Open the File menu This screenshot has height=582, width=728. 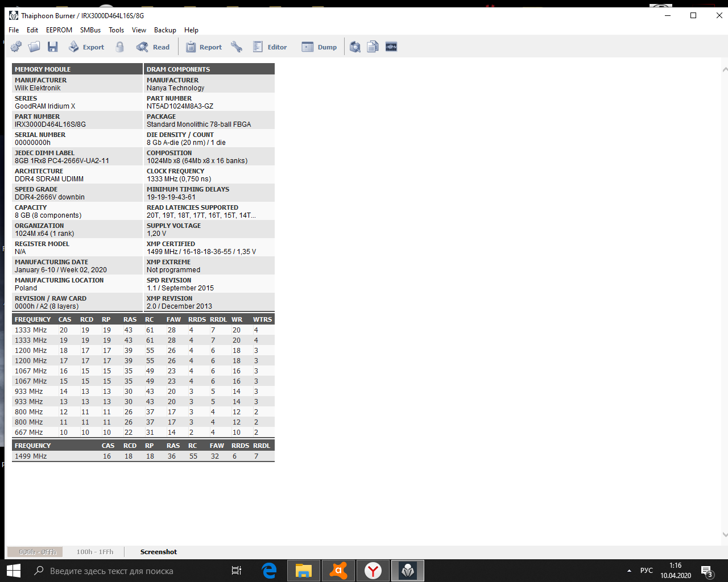coord(14,30)
